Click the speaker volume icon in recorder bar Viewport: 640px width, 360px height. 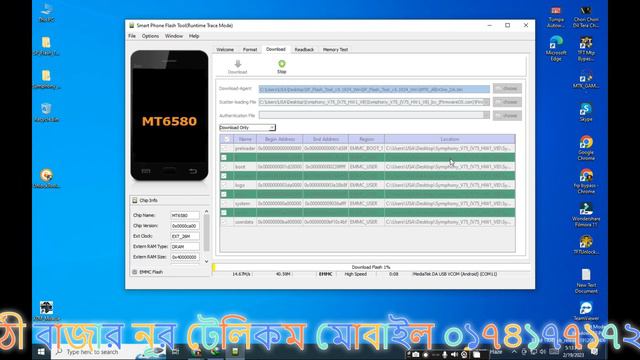(x=454, y=354)
